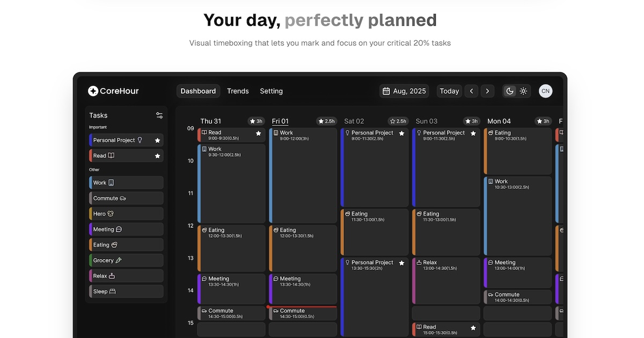Click the 2.5h outlined star badge on Sat 02
This screenshot has width=644, height=338.
(x=397, y=121)
